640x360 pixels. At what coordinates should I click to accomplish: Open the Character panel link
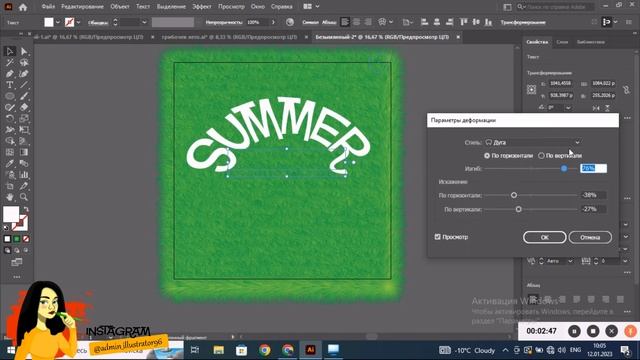coord(310,22)
